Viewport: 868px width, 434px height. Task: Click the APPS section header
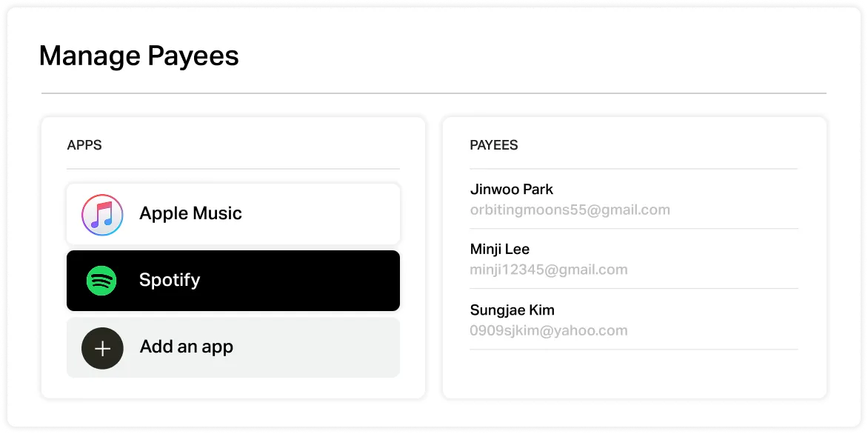coord(84,145)
